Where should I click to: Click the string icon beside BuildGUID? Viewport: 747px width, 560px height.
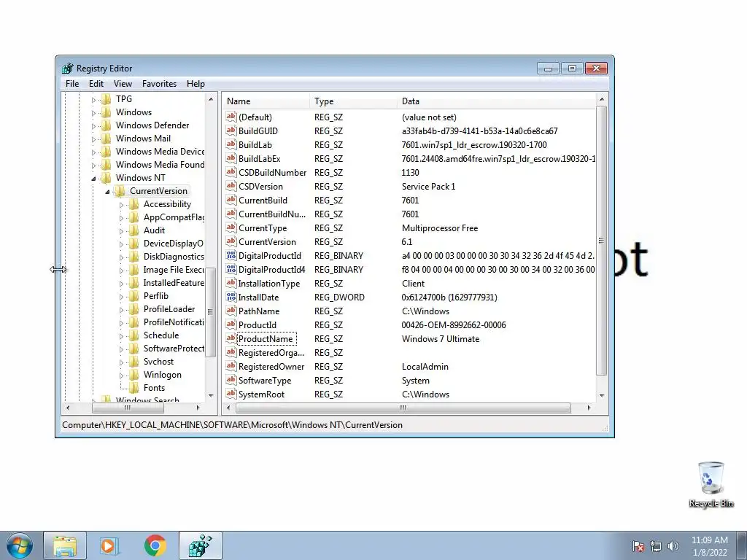[231, 131]
